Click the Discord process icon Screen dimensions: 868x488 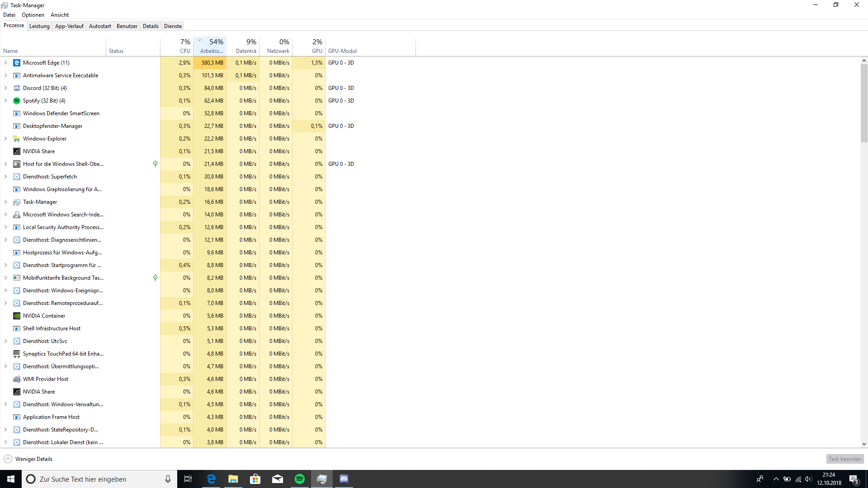click(17, 88)
